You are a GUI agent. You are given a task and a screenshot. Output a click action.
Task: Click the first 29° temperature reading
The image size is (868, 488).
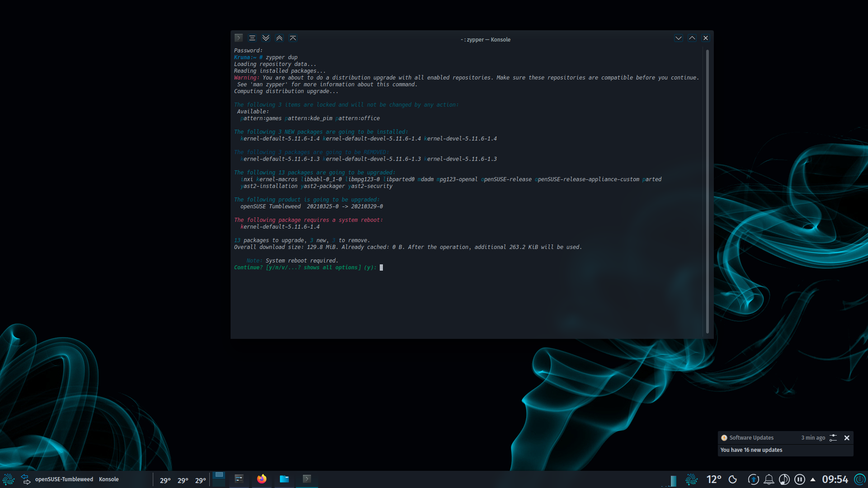point(165,480)
